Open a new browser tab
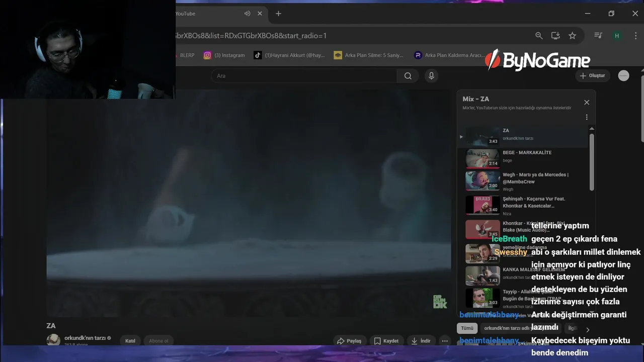 (x=278, y=14)
